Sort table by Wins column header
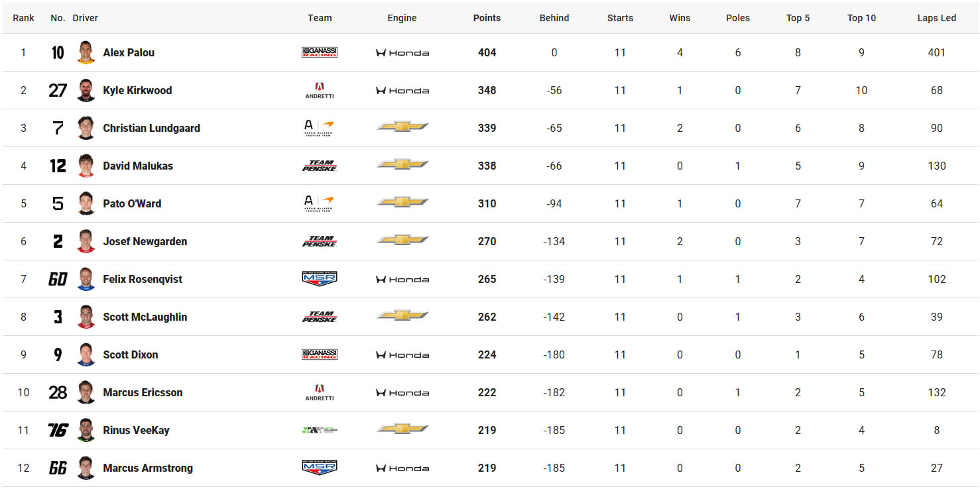 680,18
